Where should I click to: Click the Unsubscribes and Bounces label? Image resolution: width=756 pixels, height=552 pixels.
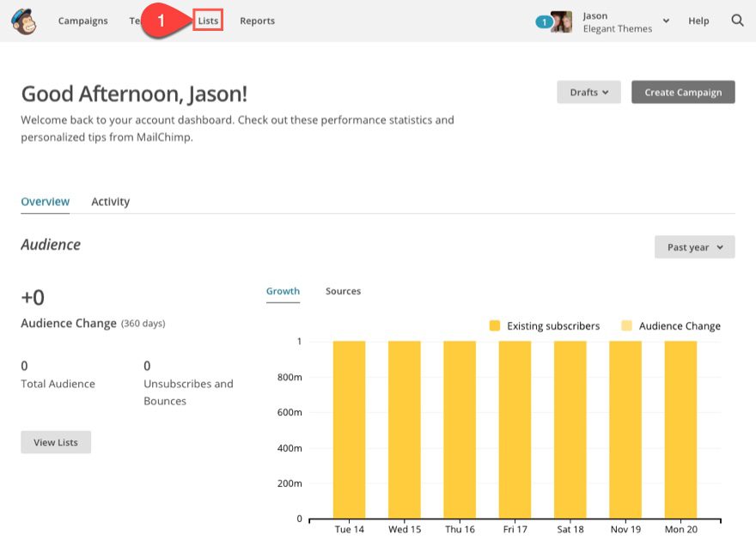coord(188,392)
